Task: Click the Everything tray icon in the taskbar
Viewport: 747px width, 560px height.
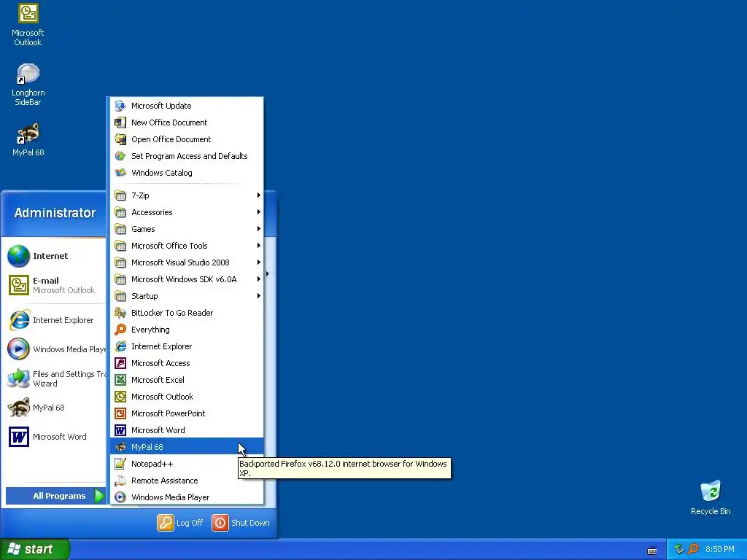Action: [694, 549]
